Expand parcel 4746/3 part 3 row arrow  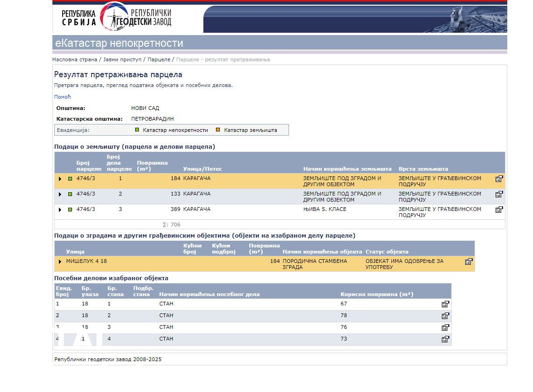pos(60,210)
